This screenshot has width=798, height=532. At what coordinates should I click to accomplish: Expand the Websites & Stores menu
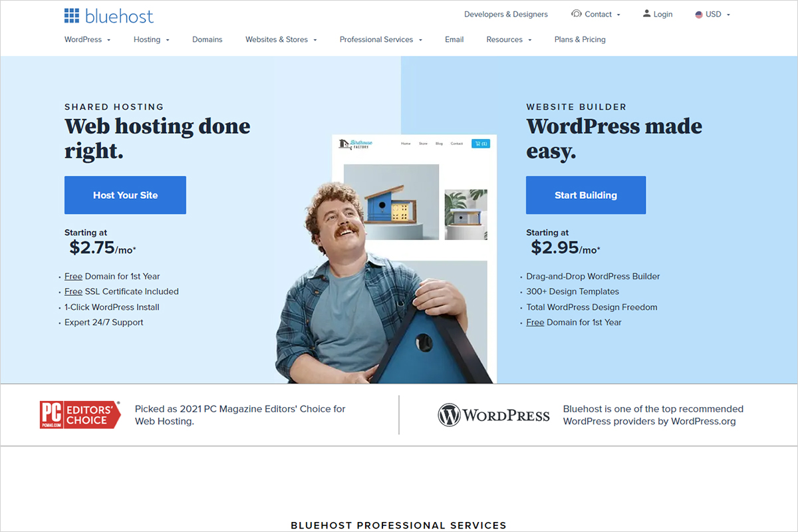pyautogui.click(x=281, y=40)
